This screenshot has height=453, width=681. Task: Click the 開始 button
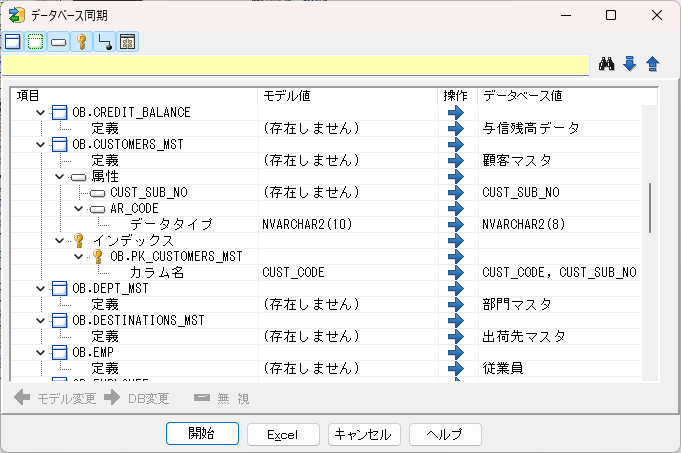click(x=202, y=433)
